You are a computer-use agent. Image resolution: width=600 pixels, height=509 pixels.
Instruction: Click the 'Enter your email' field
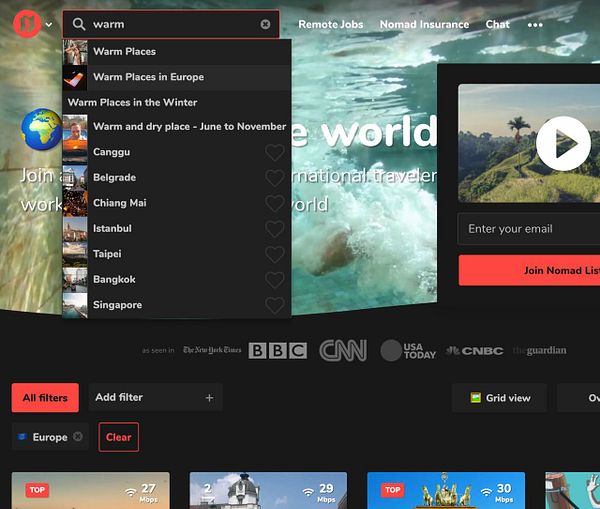pyautogui.click(x=529, y=229)
